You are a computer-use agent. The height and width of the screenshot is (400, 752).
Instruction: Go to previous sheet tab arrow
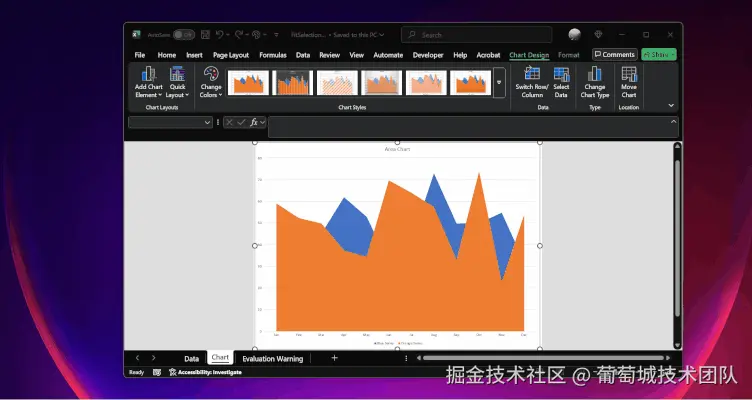point(138,358)
